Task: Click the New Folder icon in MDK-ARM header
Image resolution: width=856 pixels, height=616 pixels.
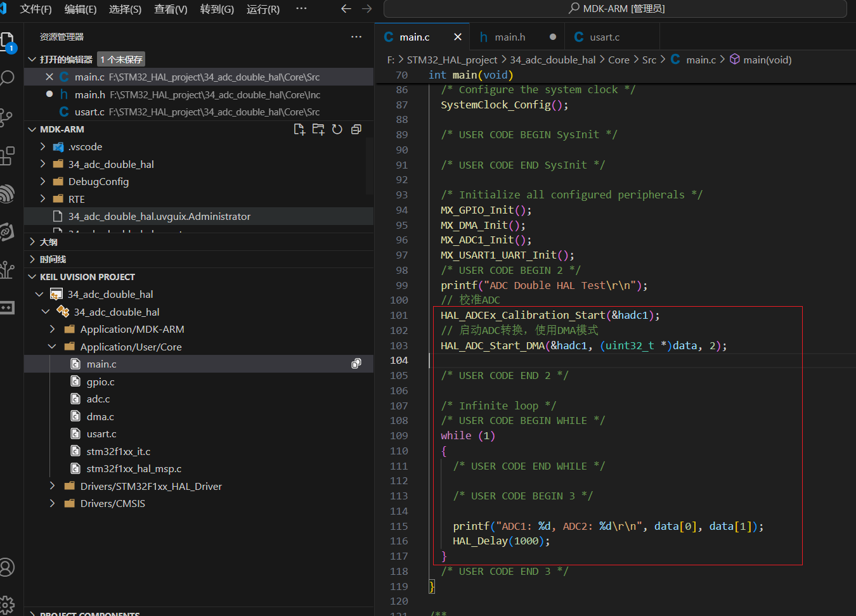Action: tap(318, 129)
